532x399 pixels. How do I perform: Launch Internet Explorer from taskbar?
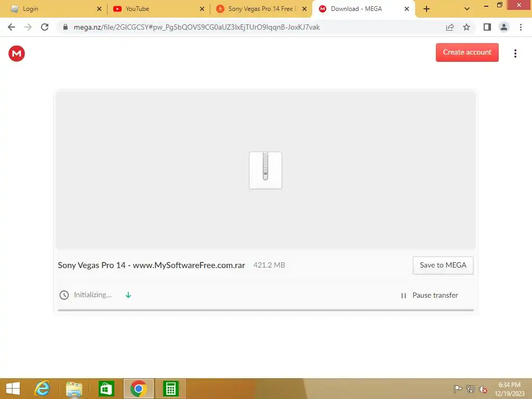click(x=43, y=389)
